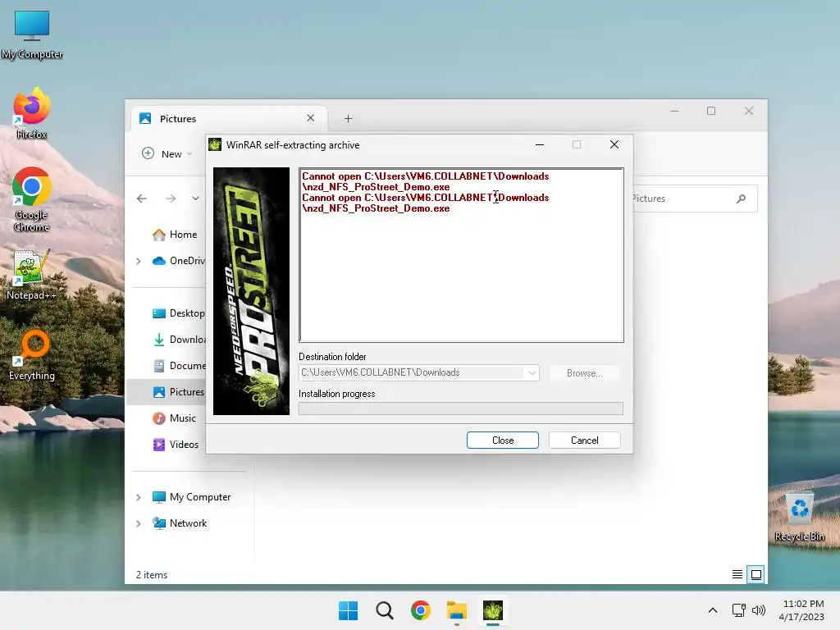Open Notepad++ desktop shortcut
840x630 pixels.
pyautogui.click(x=32, y=274)
